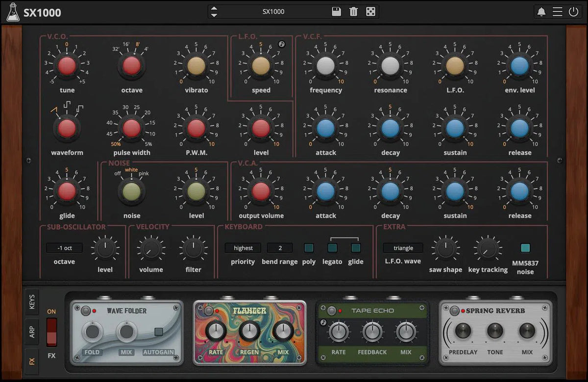588x382 pixels.
Task: Open the hamburger menu
Action: (558, 11)
